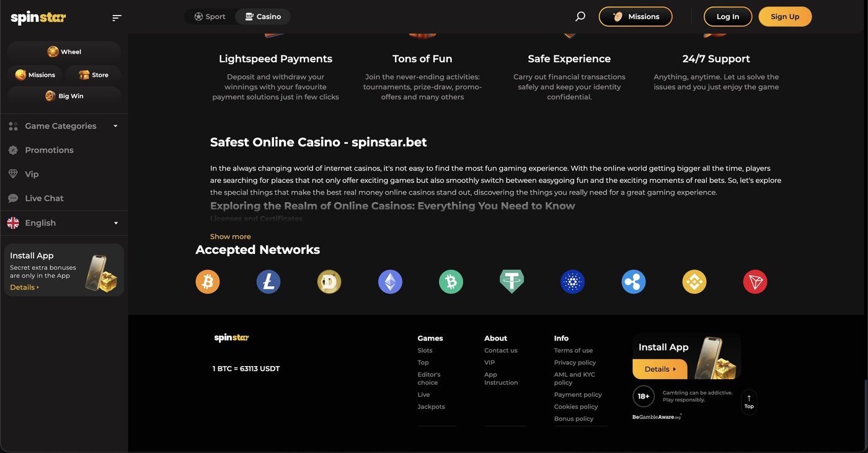This screenshot has width=868, height=453.
Task: Click the Binance coin network icon
Action: tap(694, 282)
